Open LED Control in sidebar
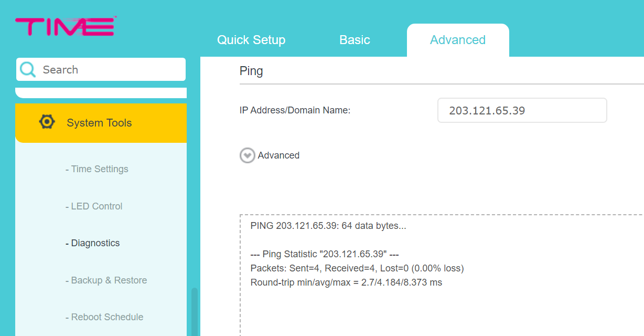Image resolution: width=644 pixels, height=336 pixels. pos(94,206)
